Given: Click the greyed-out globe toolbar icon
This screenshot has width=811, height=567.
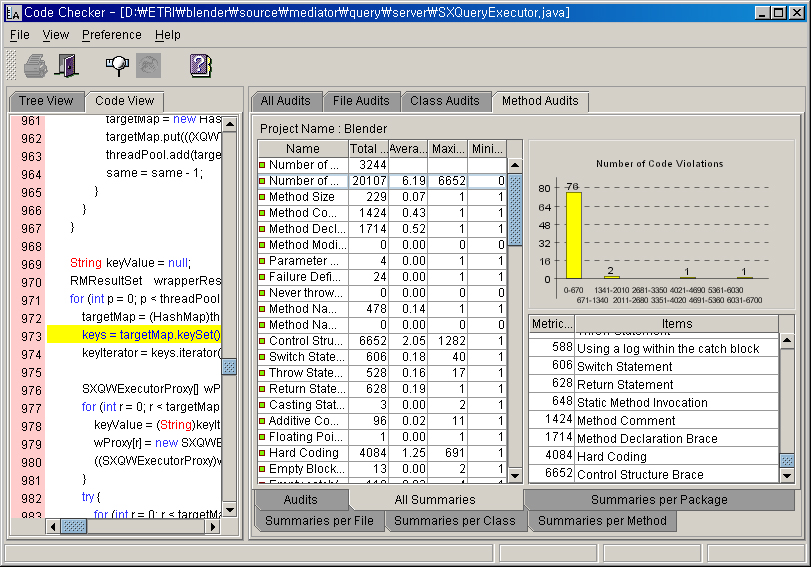Looking at the screenshot, I should pyautogui.click(x=148, y=66).
